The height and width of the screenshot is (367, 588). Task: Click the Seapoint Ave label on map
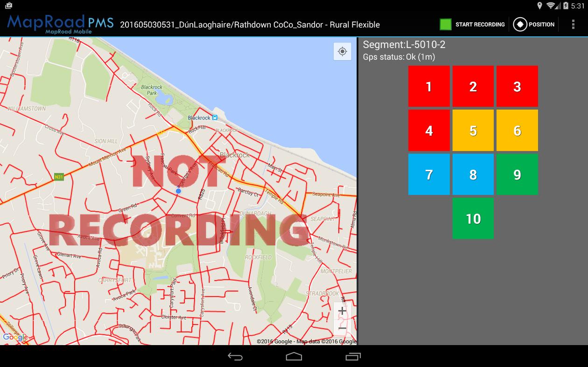tap(326, 194)
